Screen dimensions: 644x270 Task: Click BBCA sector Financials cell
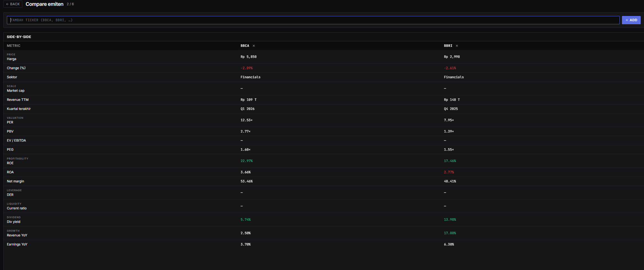pos(250,77)
